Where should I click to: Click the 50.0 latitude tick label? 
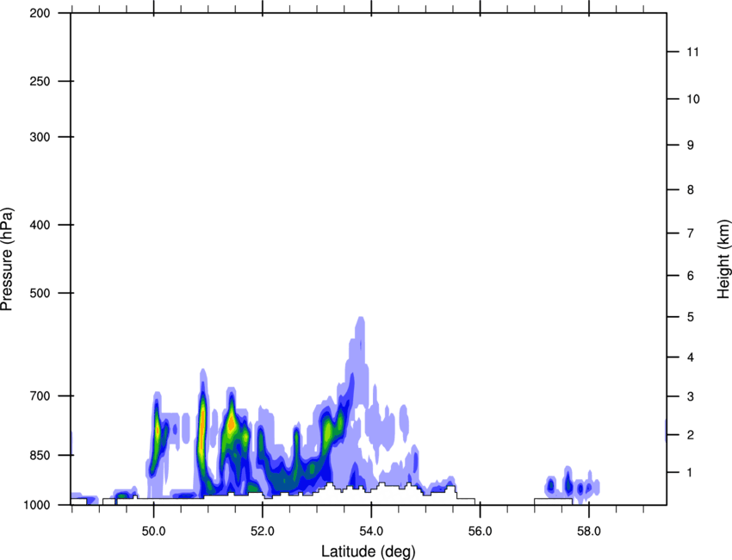pos(153,531)
